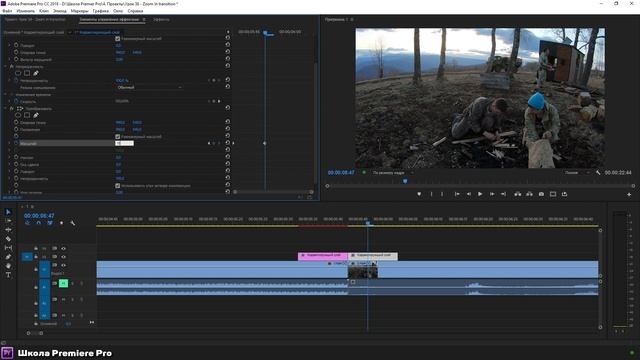The height and width of the screenshot is (360, 640).
Task: Open timeline display settings wrench
Action: tap(73, 223)
